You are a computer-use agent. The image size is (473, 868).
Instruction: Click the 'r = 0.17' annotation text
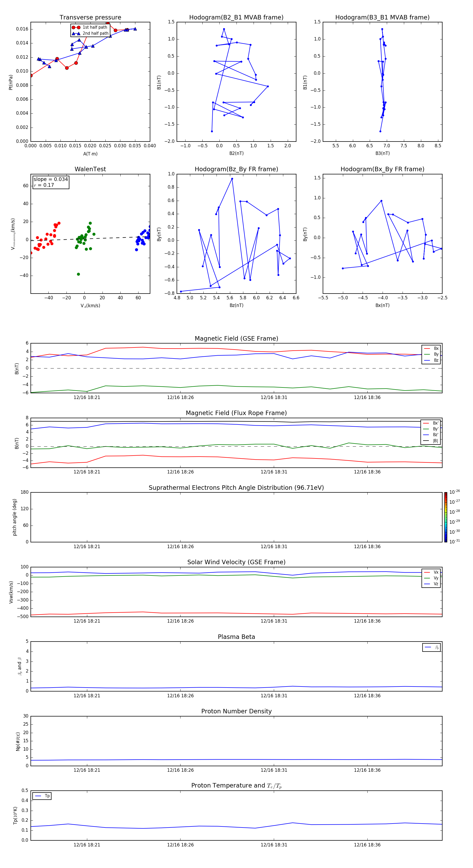(44, 185)
